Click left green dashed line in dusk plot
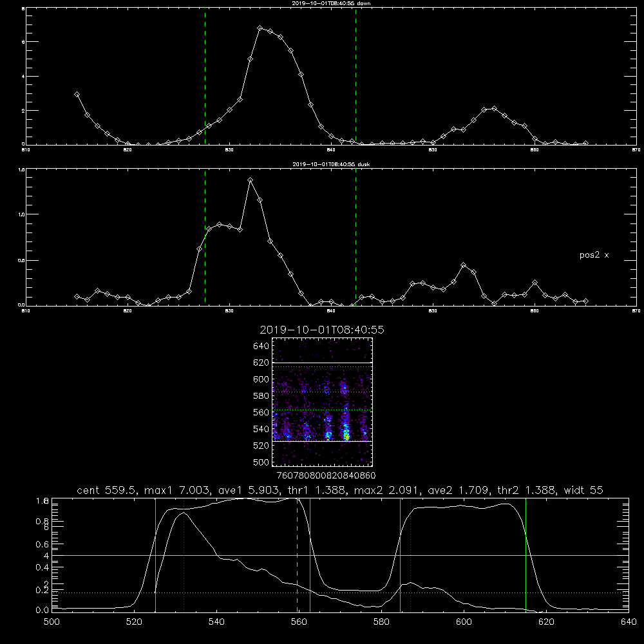 pos(205,238)
